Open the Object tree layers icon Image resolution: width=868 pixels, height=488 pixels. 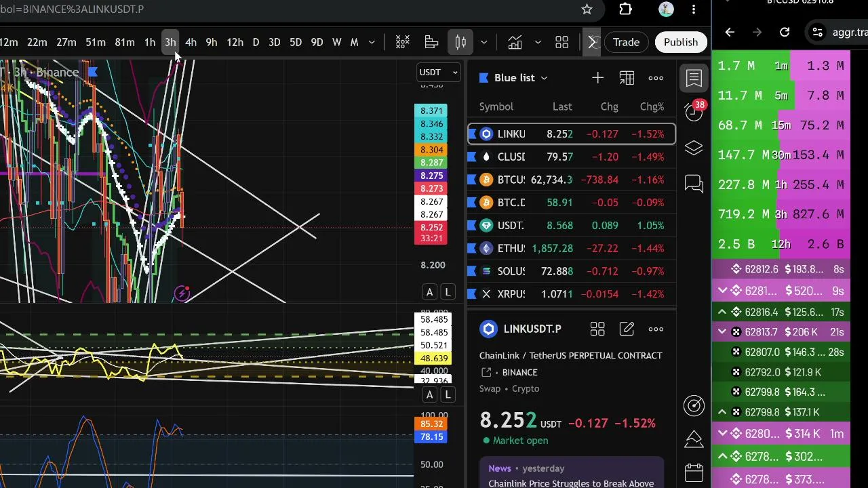(x=694, y=148)
